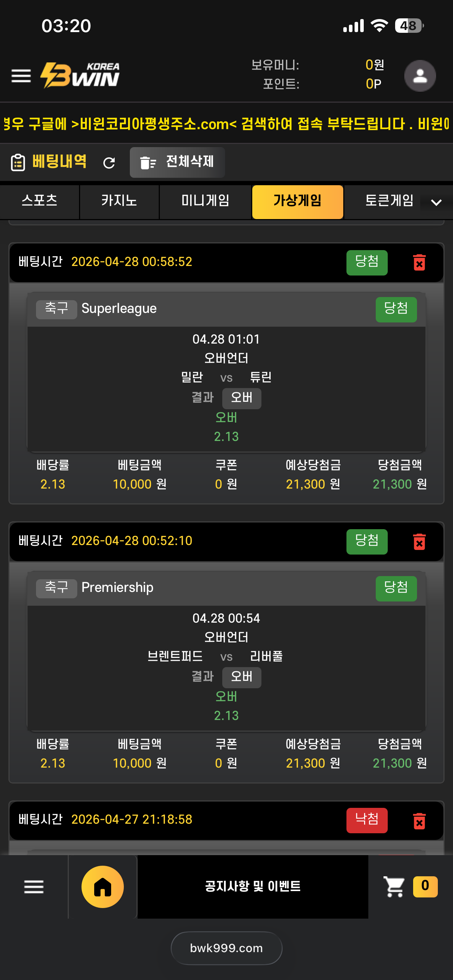Open the betting cart icon
Image resolution: width=453 pixels, height=980 pixels.
click(394, 887)
